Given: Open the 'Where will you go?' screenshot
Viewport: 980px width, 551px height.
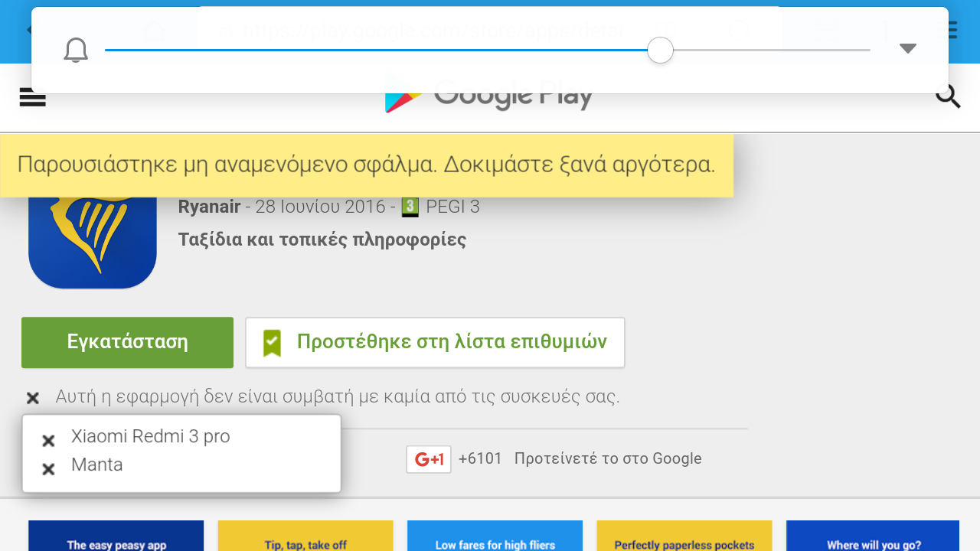Looking at the screenshot, I should [873, 536].
